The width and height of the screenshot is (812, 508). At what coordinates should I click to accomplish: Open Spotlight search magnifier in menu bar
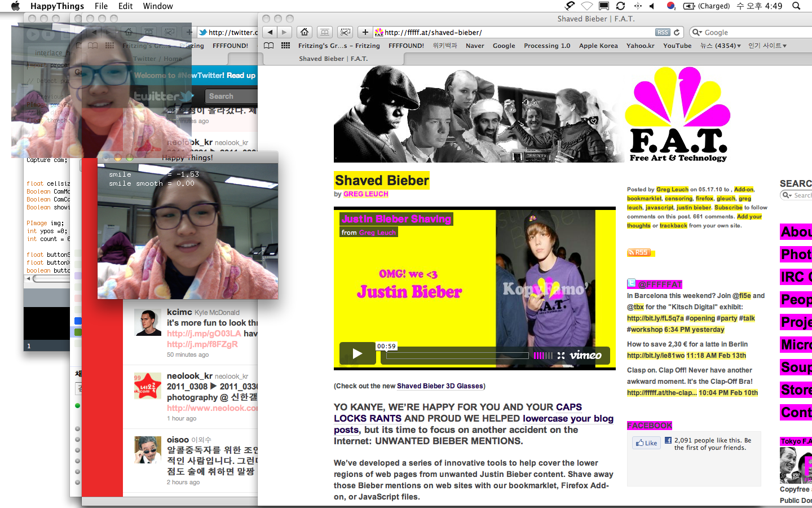click(796, 6)
